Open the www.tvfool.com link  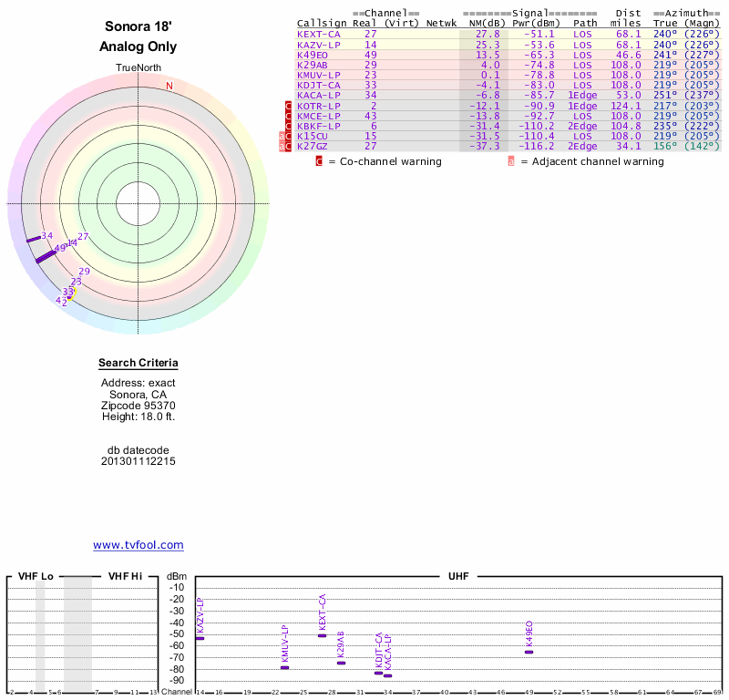[x=139, y=545]
